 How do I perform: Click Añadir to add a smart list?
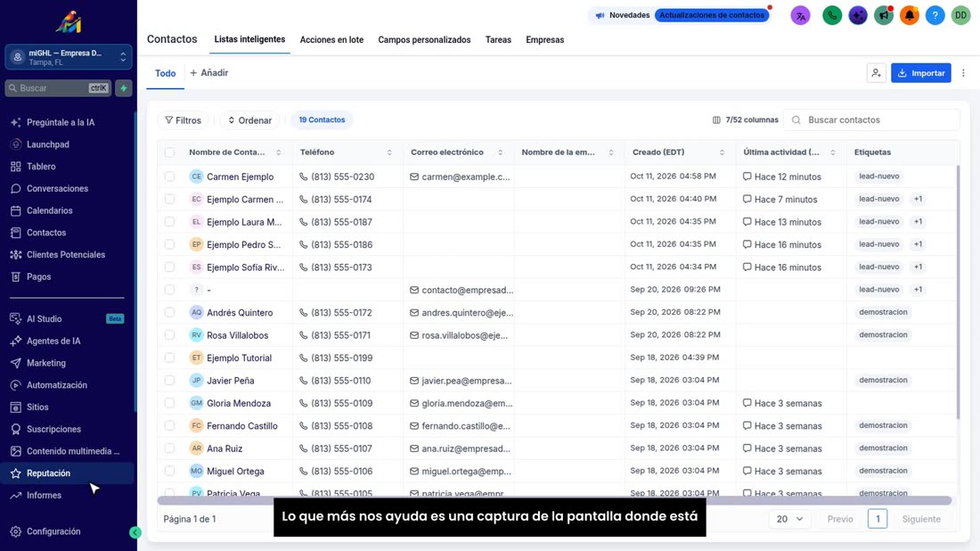208,73
